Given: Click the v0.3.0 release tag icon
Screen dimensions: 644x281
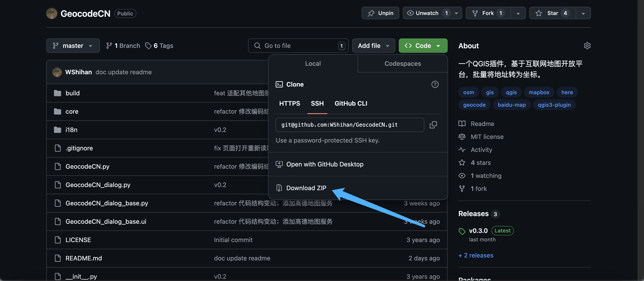Looking at the screenshot, I should tap(462, 231).
